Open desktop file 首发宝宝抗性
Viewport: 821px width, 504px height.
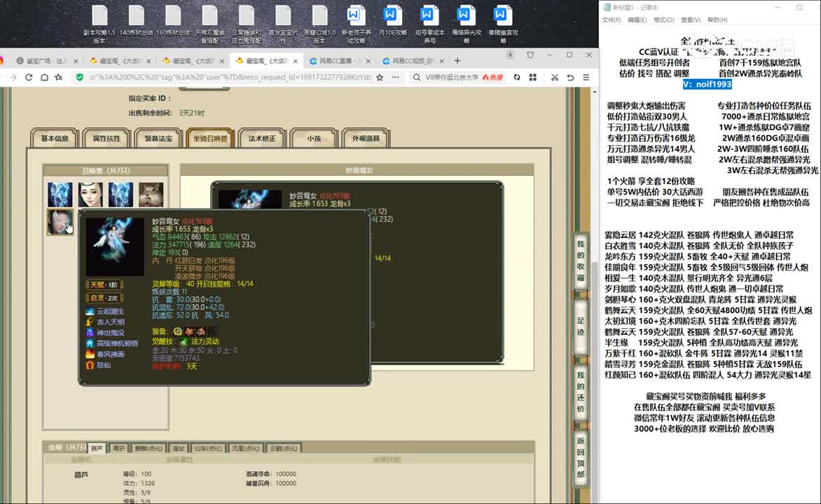[x=283, y=24]
